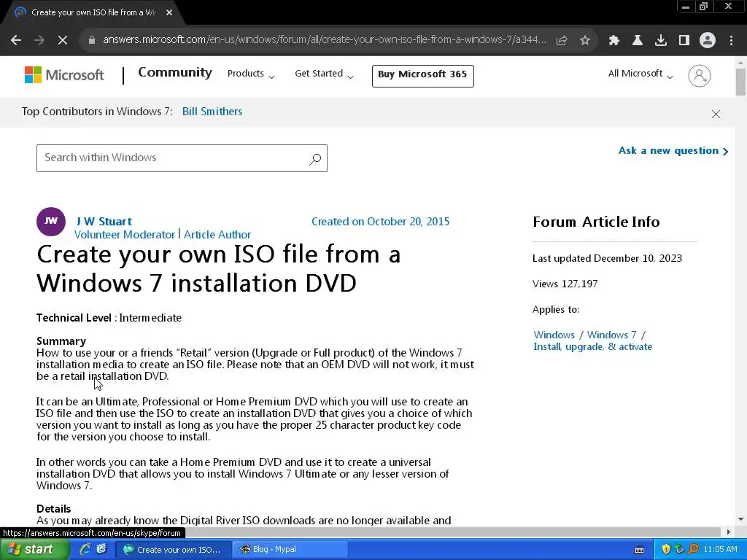The height and width of the screenshot is (560, 747).
Task: Share this page using the share icon
Action: [x=562, y=41]
